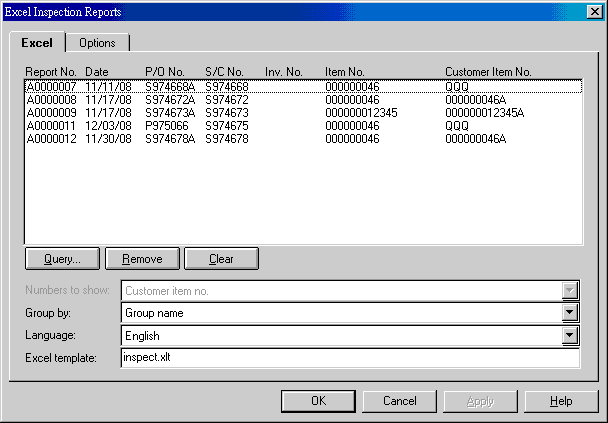608x423 pixels.
Task: Click date 12/03/08
Action: [108, 126]
